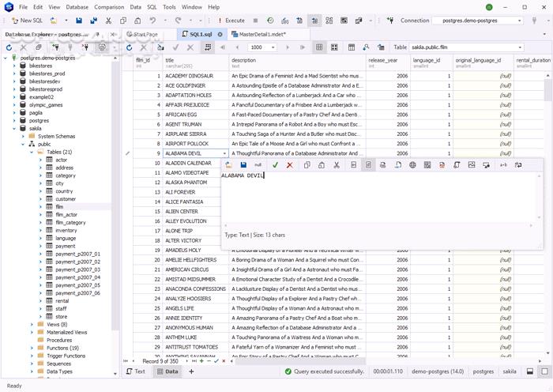This screenshot has height=392, width=553.
Task: Switch to grid view in the data toolbar
Action: tap(319, 47)
